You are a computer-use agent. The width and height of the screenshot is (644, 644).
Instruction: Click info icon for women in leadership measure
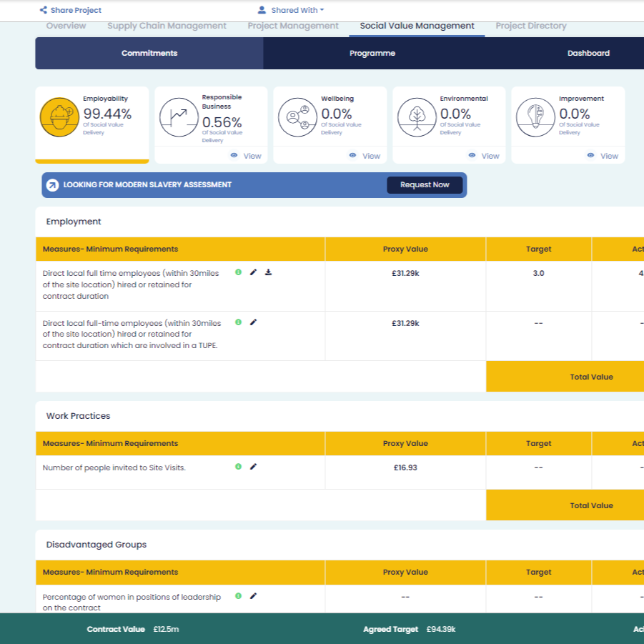pyautogui.click(x=238, y=596)
